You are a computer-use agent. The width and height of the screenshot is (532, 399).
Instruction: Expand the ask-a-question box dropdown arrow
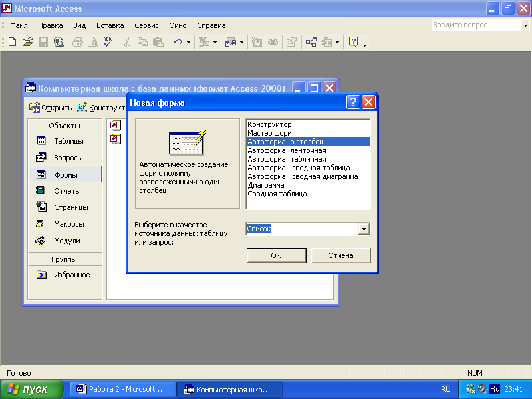[x=525, y=25]
